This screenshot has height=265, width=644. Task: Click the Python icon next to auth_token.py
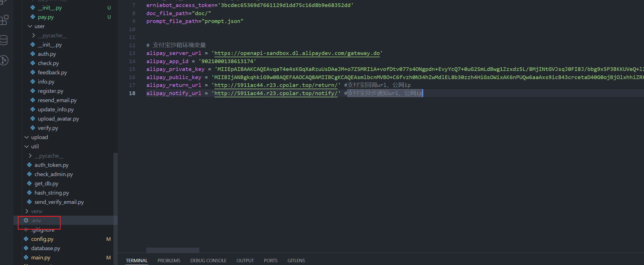[x=29, y=165]
